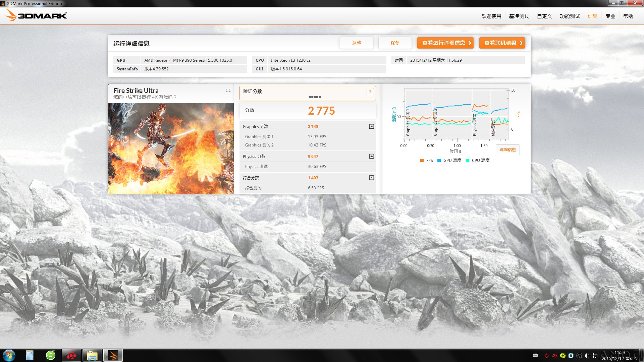Screen dimensions: 644x362
Task: Click the Graphics score value 2 743
Action: [x=313, y=127]
